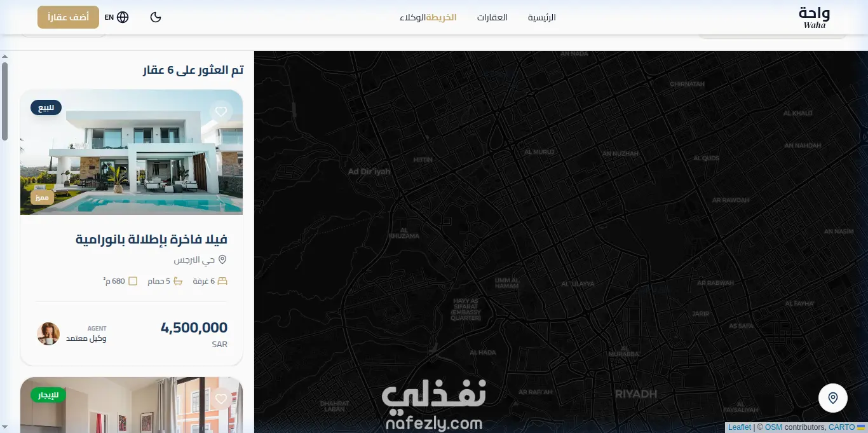Click the scrollbar down arrow

pyautogui.click(x=4, y=428)
